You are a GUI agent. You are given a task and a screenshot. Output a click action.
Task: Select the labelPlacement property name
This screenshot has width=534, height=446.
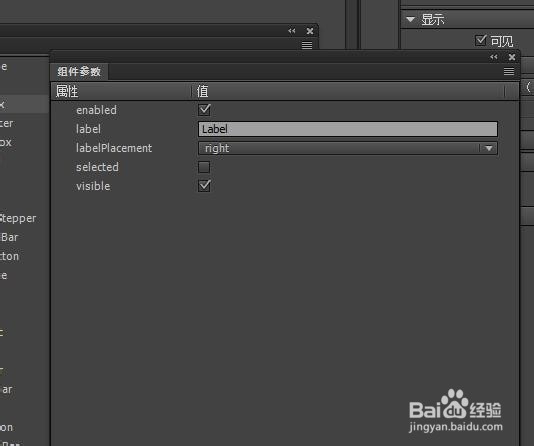pyautogui.click(x=114, y=148)
